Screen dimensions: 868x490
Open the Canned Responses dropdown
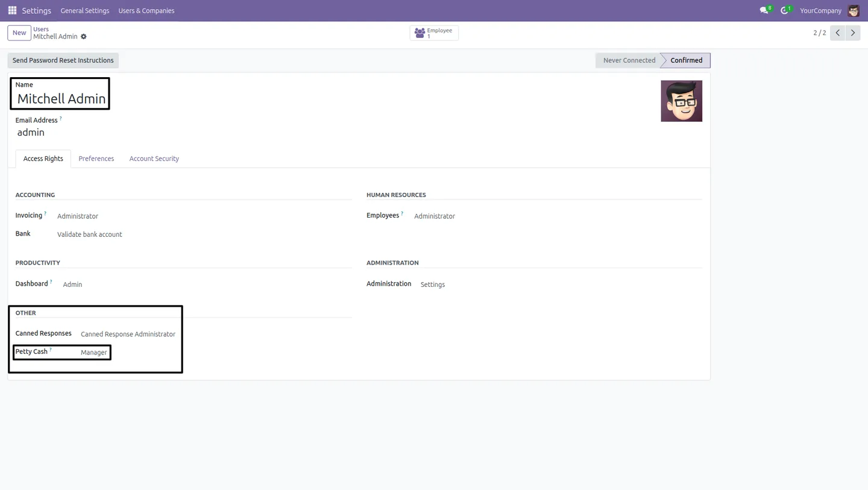click(128, 334)
